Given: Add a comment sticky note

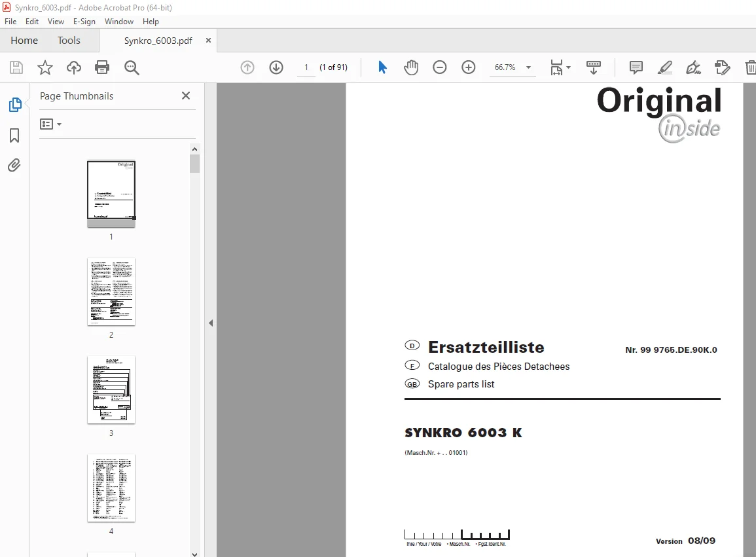Looking at the screenshot, I should click(x=636, y=67).
